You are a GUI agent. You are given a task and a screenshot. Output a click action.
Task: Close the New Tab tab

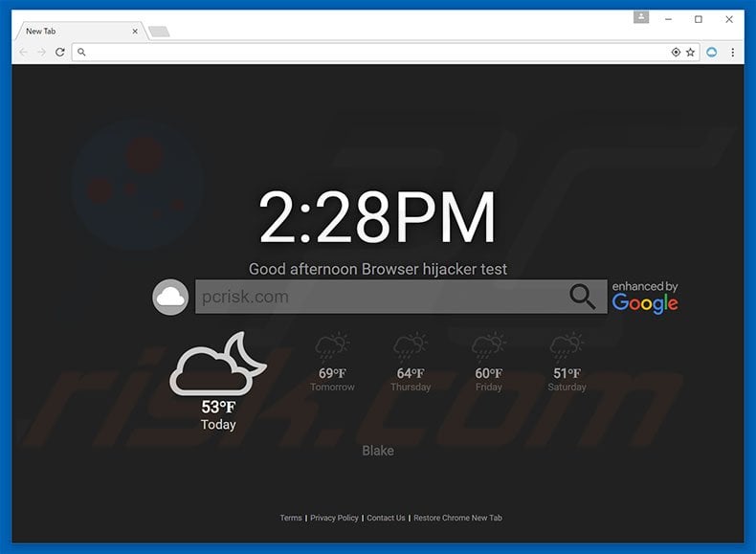coord(135,32)
